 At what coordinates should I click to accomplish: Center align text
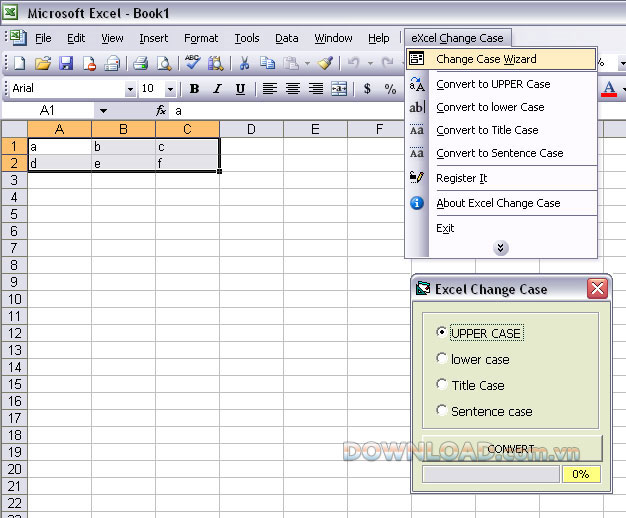[293, 89]
